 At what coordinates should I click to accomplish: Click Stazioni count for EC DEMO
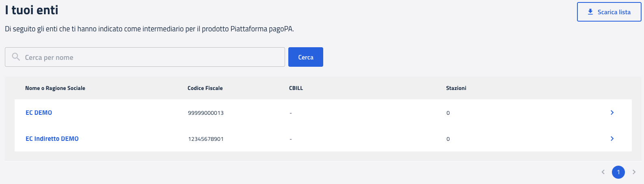pyautogui.click(x=448, y=113)
